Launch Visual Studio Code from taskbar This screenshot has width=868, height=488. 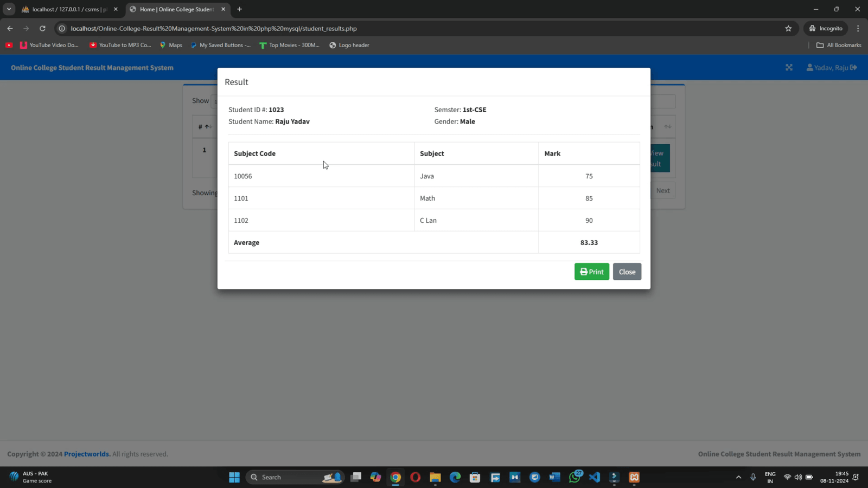coord(595,477)
